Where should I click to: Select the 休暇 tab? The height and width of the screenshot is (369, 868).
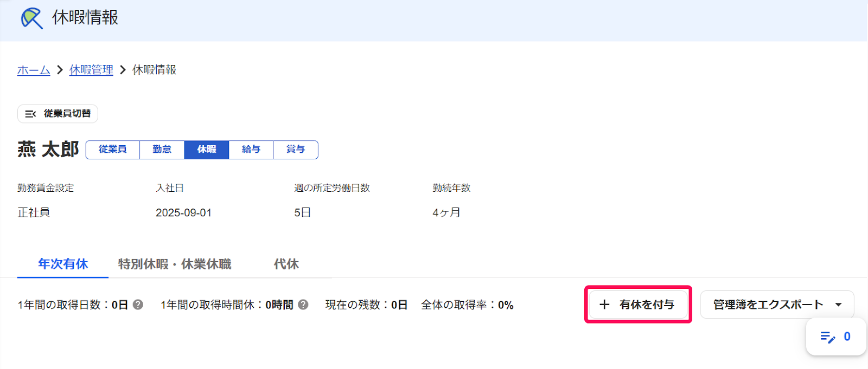coord(206,150)
